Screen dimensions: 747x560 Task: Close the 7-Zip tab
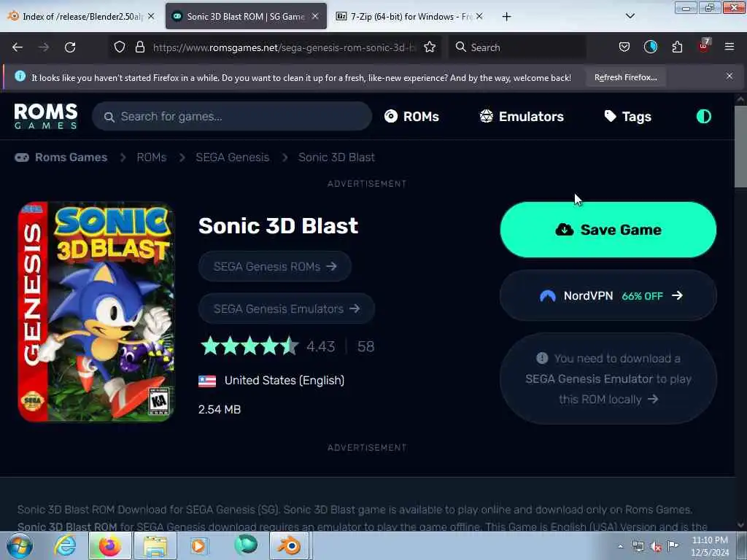tap(479, 16)
